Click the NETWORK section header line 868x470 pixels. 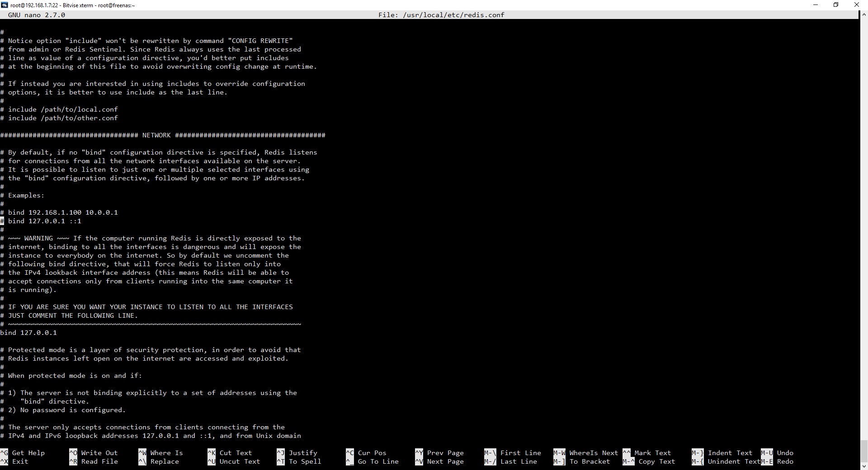click(x=163, y=135)
